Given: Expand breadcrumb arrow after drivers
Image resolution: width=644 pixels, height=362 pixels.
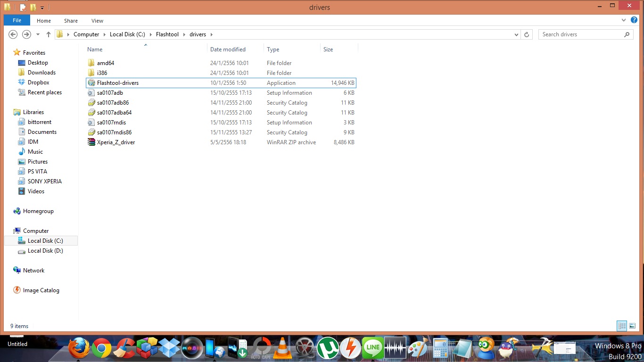Looking at the screenshot, I should pyautogui.click(x=211, y=34).
